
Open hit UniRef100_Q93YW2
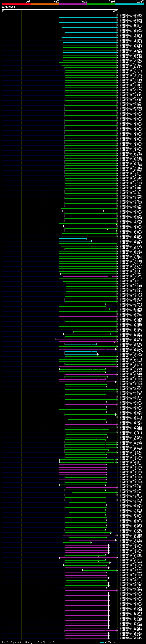131,20
